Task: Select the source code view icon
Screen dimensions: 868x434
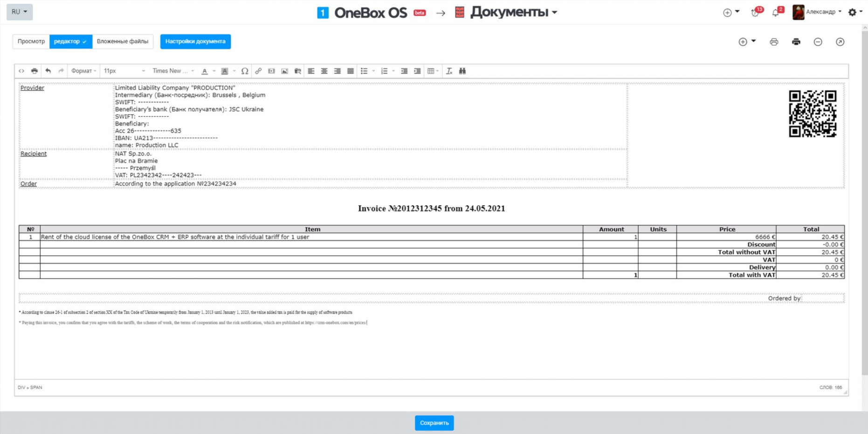Action: [x=21, y=71]
